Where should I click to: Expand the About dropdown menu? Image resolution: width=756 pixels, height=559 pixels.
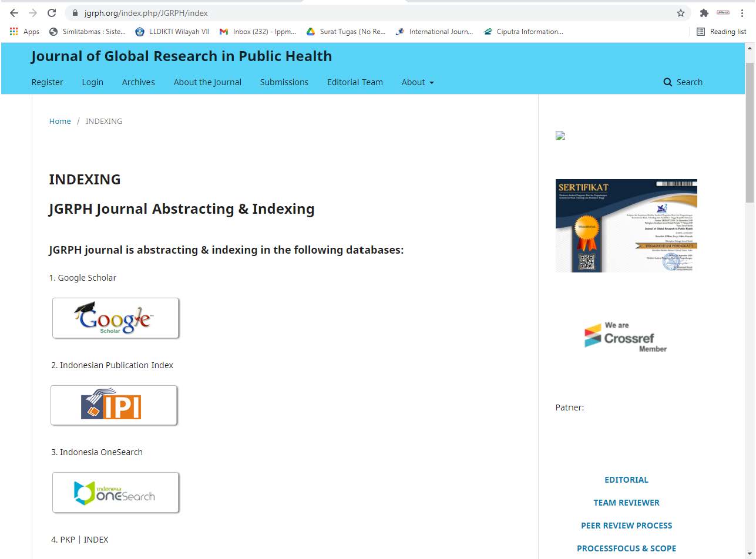pyautogui.click(x=418, y=82)
